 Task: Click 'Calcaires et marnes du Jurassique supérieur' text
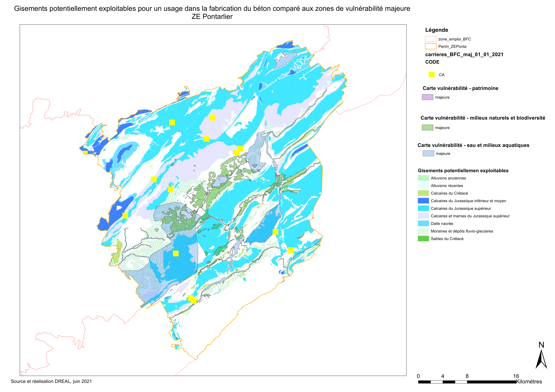(470, 216)
